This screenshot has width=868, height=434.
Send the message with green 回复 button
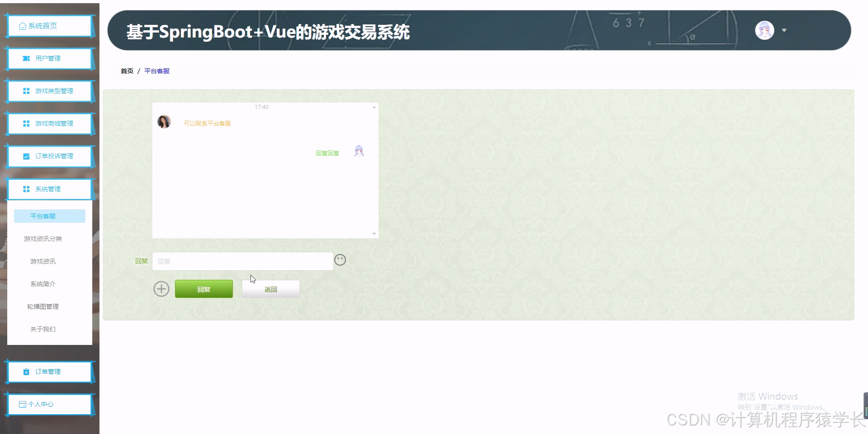pos(204,289)
